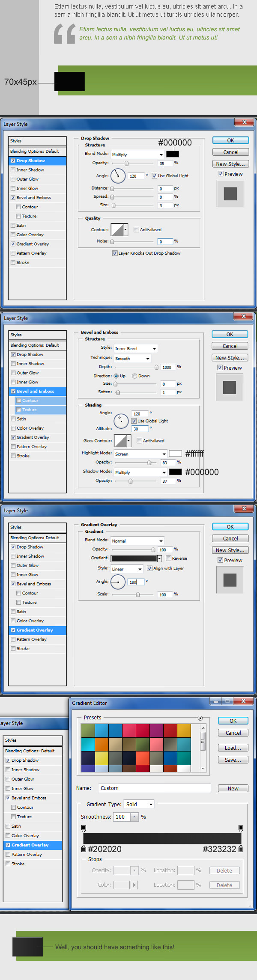Click the Load... button in Gradient Editor
This screenshot has width=257, height=980.
(233, 748)
